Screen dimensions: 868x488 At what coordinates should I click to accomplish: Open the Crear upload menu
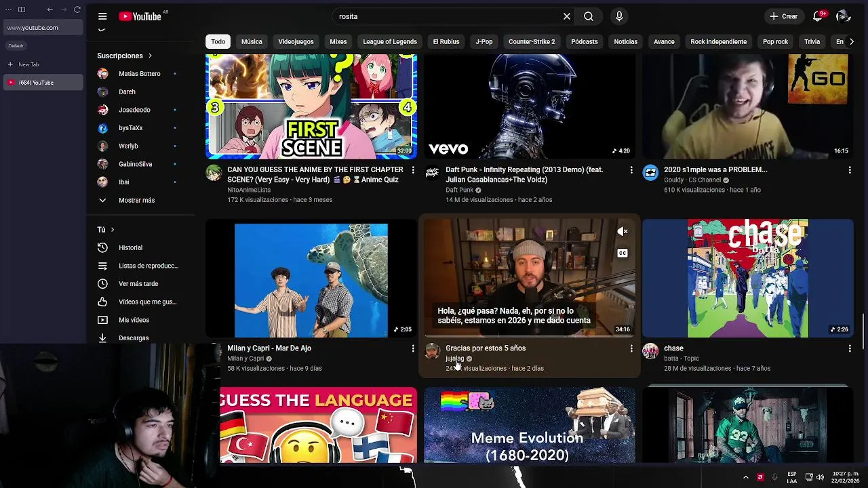tap(783, 16)
